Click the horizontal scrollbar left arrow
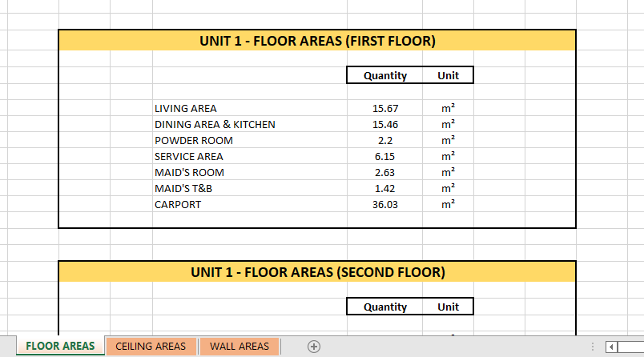Image resolution: width=644 pixels, height=357 pixels. click(x=612, y=347)
